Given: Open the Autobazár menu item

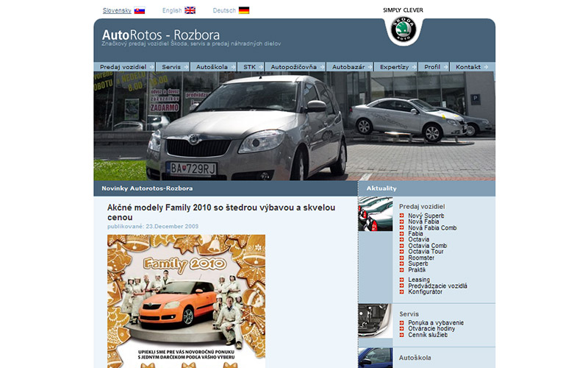Looking at the screenshot, I should coord(350,67).
